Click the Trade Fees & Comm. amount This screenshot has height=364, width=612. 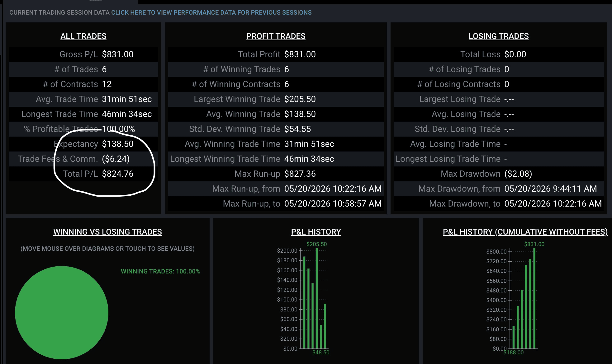[x=116, y=159]
